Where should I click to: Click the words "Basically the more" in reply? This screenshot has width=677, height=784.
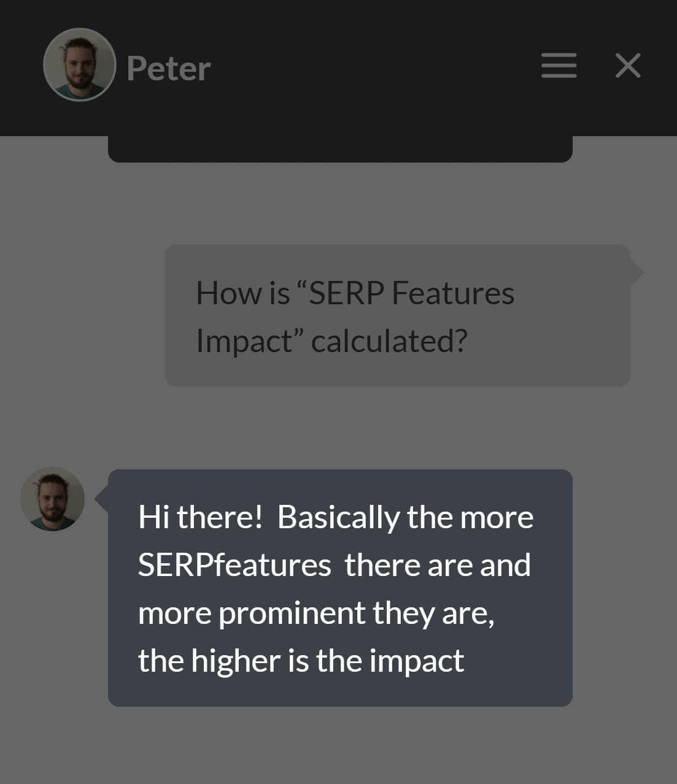[x=405, y=517]
